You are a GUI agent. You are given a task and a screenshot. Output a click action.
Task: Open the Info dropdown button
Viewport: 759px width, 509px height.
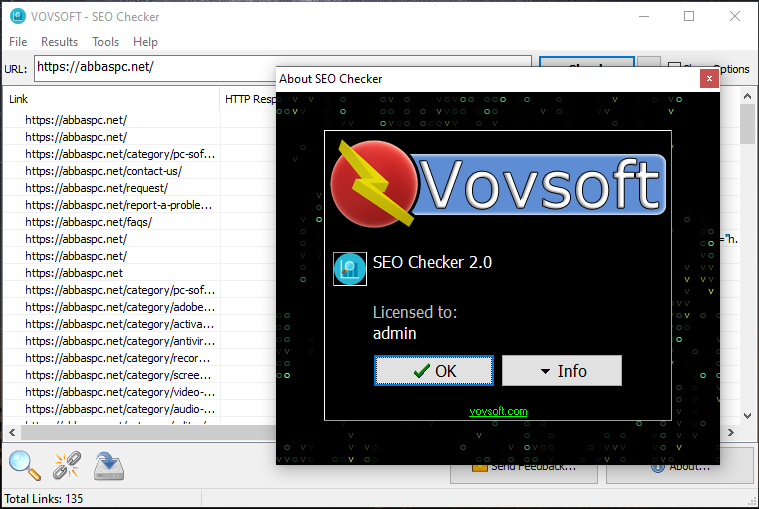pyautogui.click(x=562, y=371)
